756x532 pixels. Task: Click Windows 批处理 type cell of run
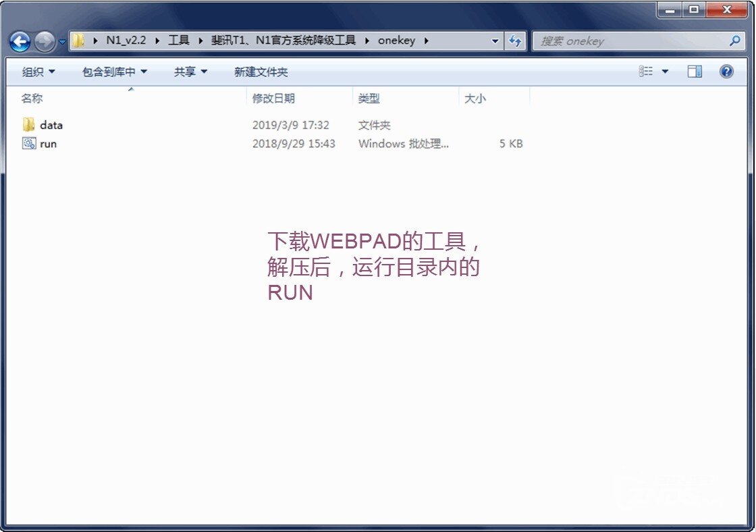[x=404, y=144]
